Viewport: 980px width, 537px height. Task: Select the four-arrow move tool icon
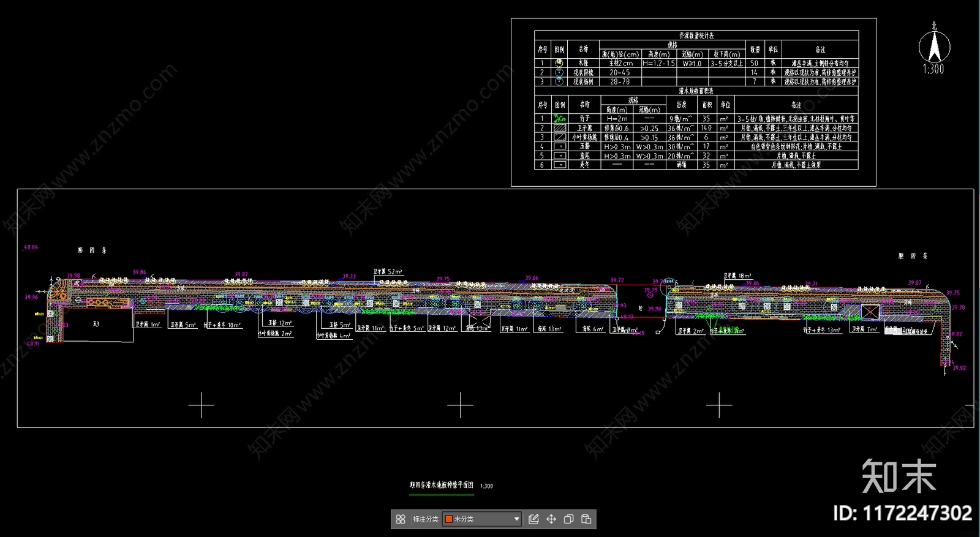(551, 519)
